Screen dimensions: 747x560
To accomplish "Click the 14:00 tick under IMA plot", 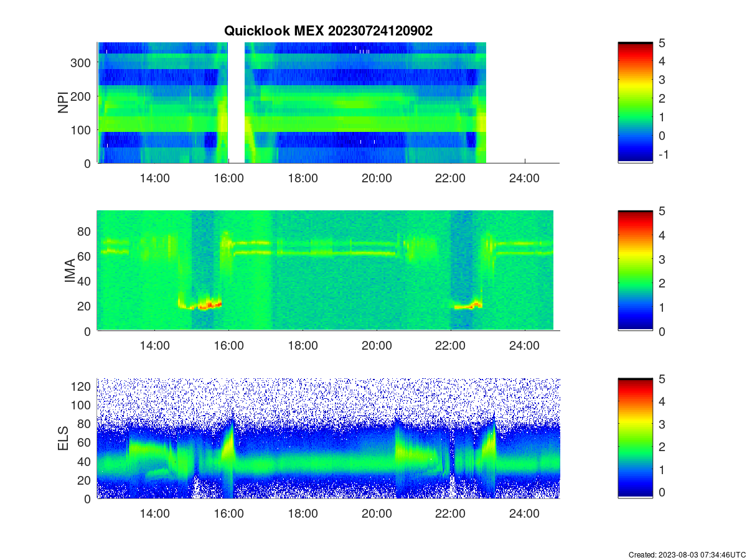I will pyautogui.click(x=154, y=345).
